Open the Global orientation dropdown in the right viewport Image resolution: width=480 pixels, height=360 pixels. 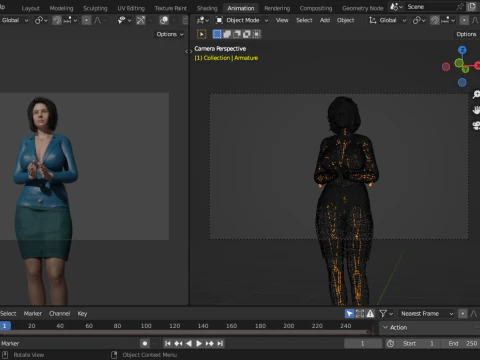point(387,20)
